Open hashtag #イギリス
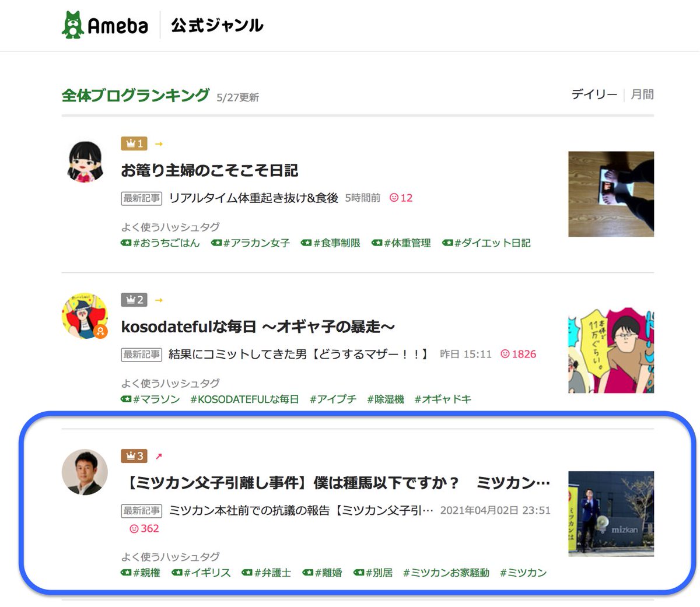The image size is (700, 607). [201, 573]
